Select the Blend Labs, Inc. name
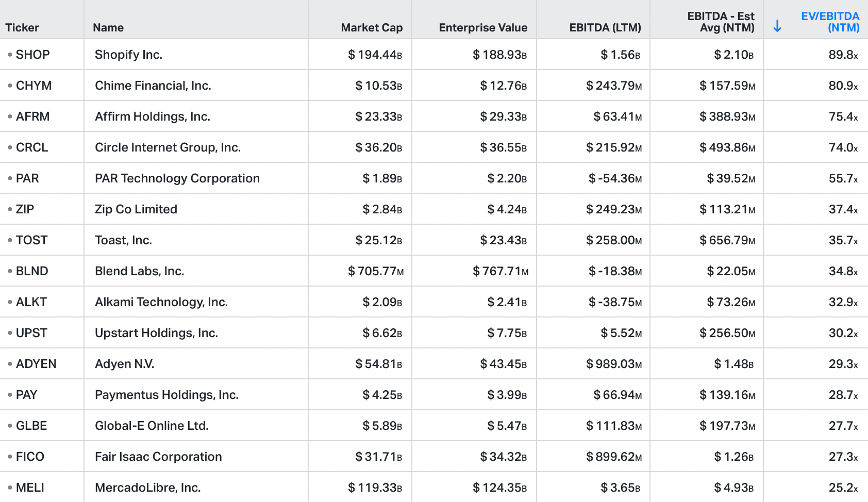 click(x=140, y=271)
